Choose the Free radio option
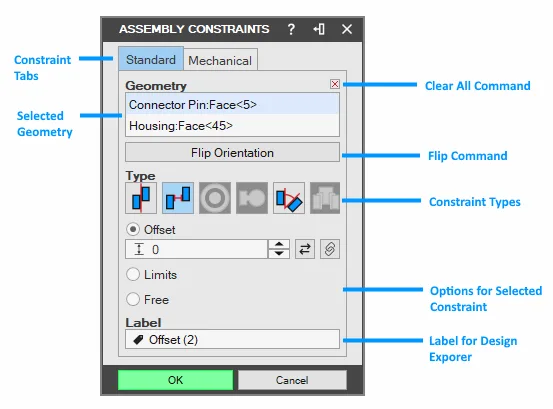 [133, 299]
